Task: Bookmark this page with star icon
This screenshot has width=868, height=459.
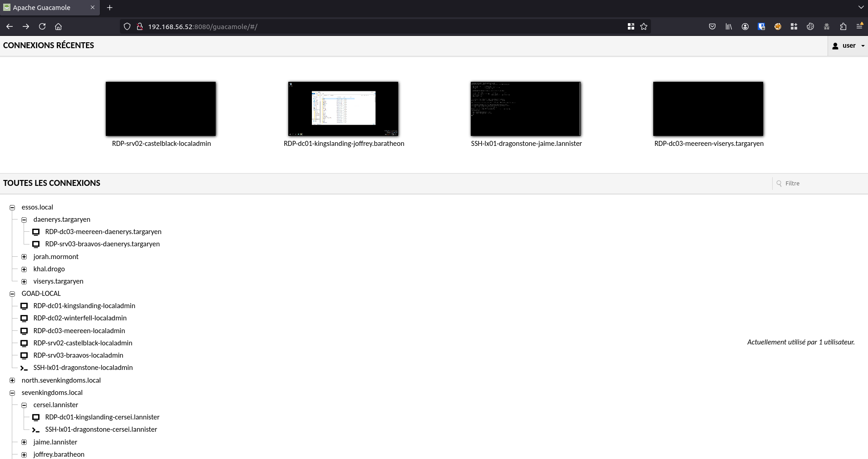Action: click(644, 26)
